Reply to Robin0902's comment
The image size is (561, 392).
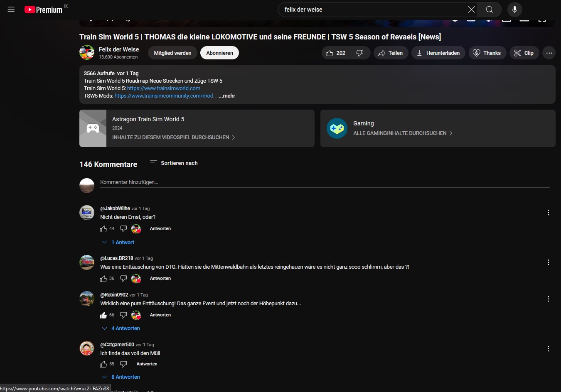160,315
